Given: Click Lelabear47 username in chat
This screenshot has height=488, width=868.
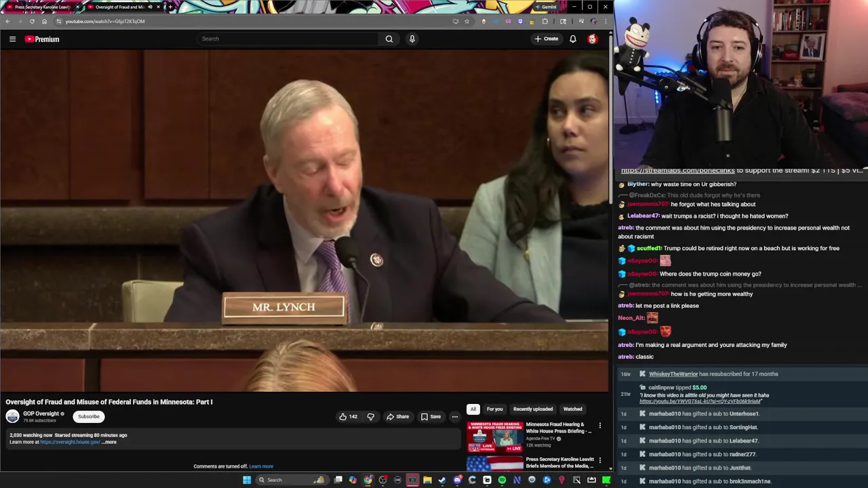Looking at the screenshot, I should pos(643,216).
